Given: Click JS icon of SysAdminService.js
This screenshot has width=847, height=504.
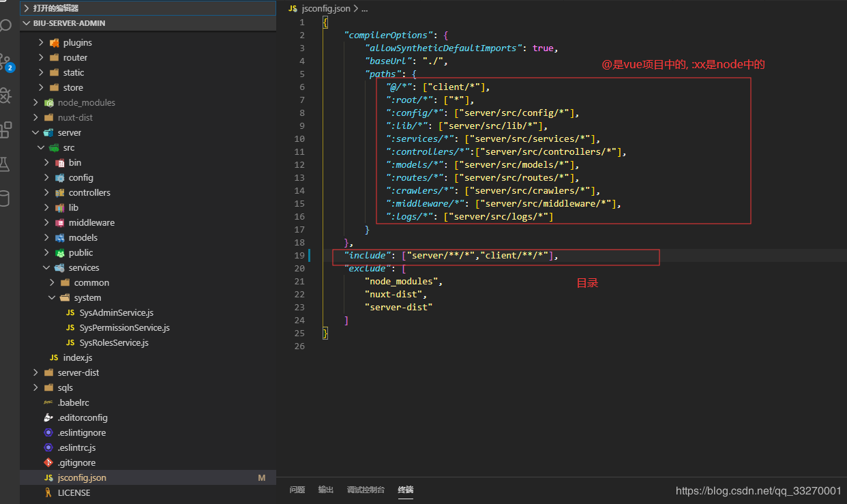Looking at the screenshot, I should coord(70,312).
